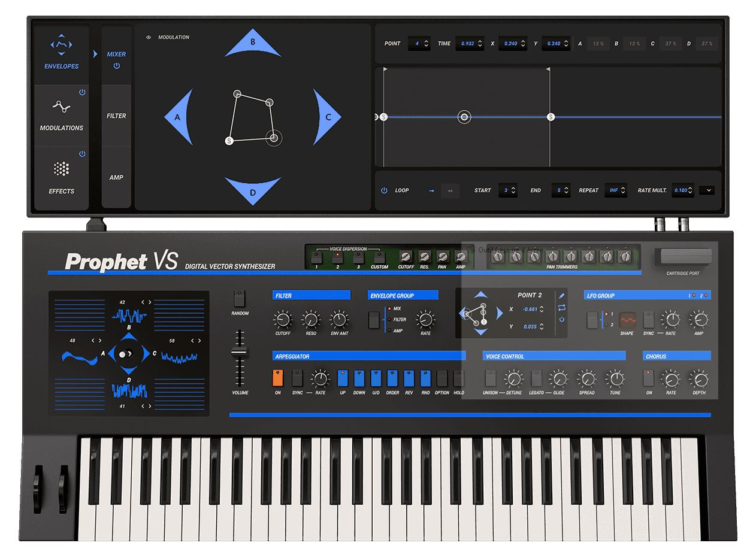This screenshot has height=558, width=756.
Task: Select the loop end S marker on timeline
Action: (551, 117)
